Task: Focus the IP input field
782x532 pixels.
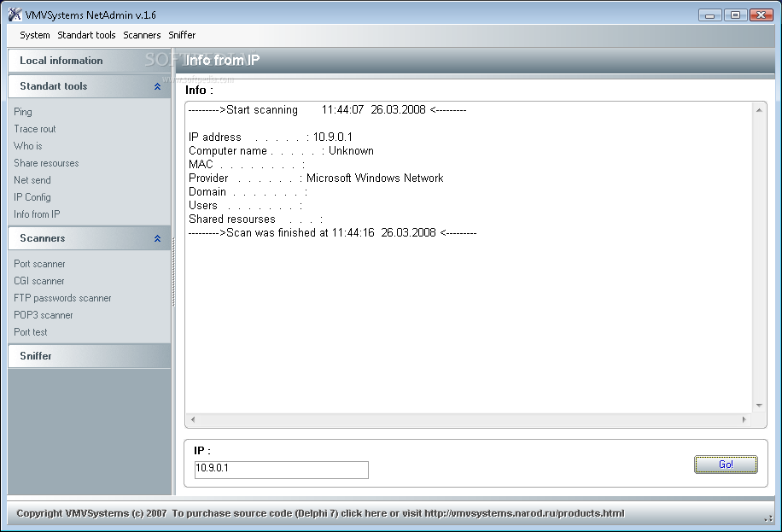Action: pyautogui.click(x=281, y=470)
